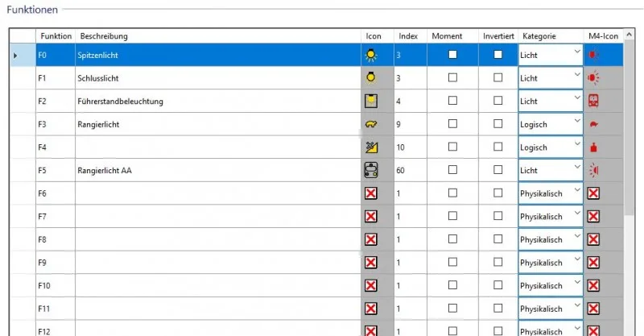Click the F10 function cell
Viewport: 644px width, 336px height.
coord(56,285)
